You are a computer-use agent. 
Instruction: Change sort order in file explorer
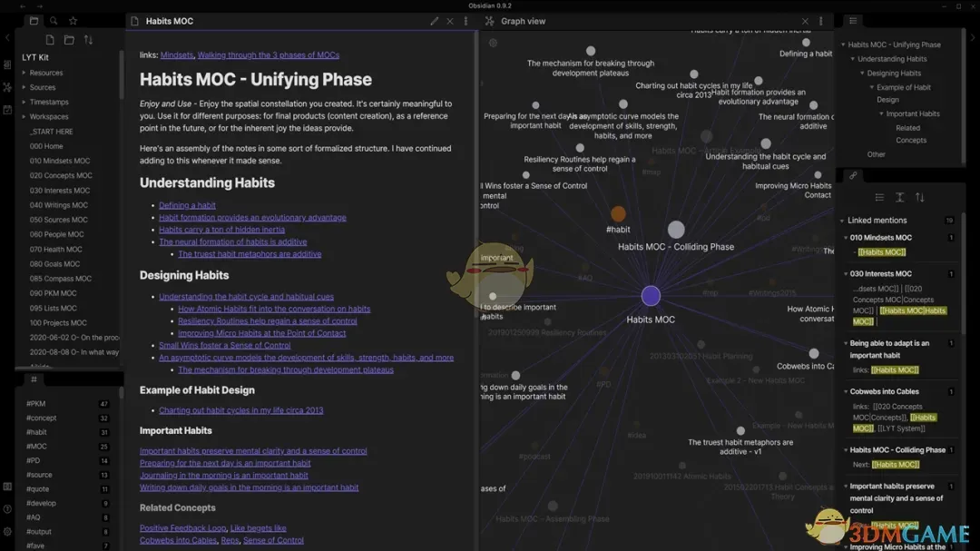point(88,40)
